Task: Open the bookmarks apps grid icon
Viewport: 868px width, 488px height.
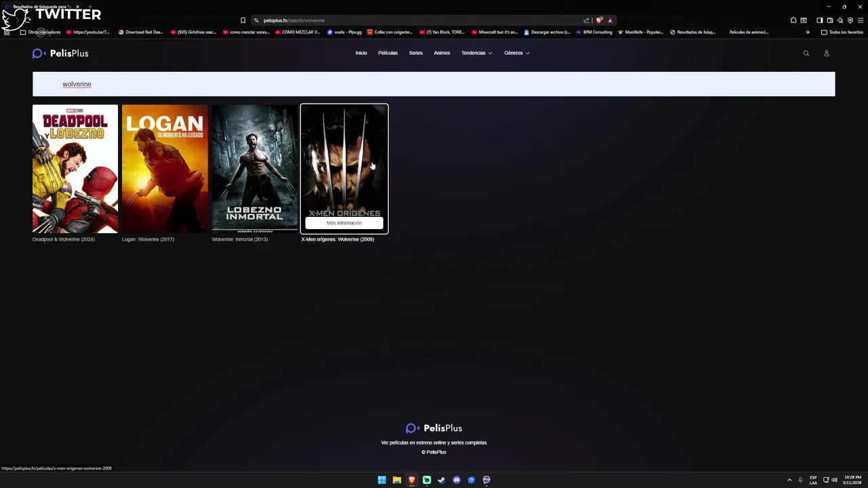Action: pos(7,32)
